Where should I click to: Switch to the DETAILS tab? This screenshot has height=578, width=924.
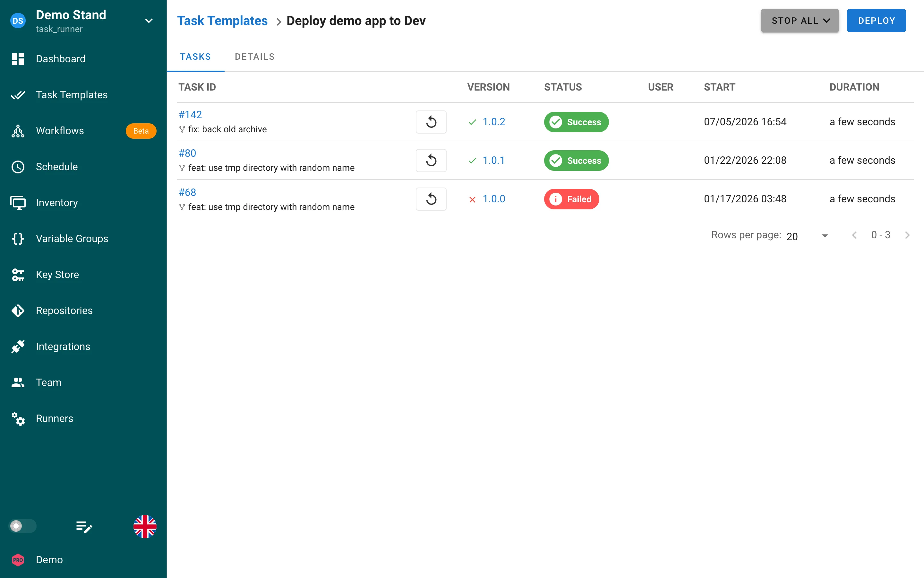pos(255,57)
